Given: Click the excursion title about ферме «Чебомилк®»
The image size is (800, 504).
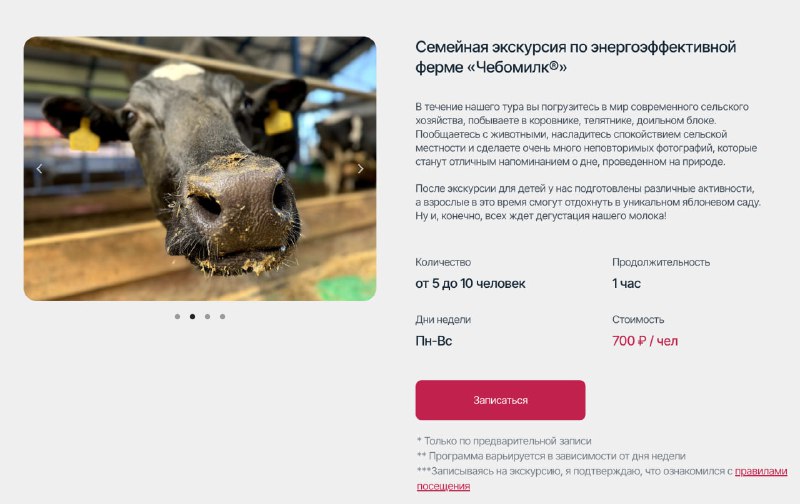Looking at the screenshot, I should 576,57.
